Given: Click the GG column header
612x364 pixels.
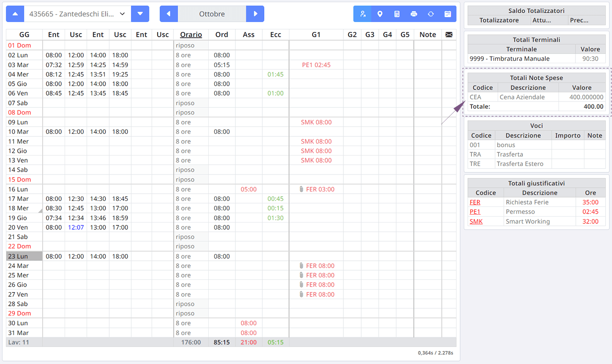Looking at the screenshot, I should [24, 35].
